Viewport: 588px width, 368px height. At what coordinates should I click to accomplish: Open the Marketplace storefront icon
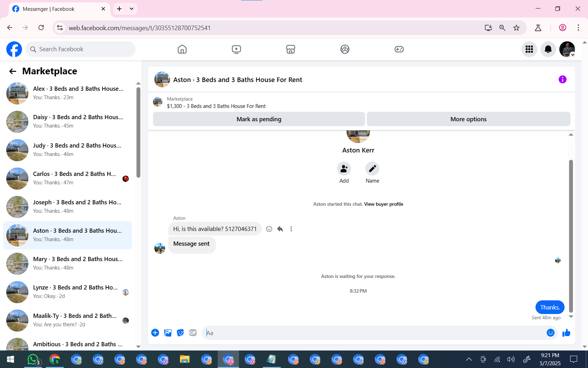coord(290,49)
